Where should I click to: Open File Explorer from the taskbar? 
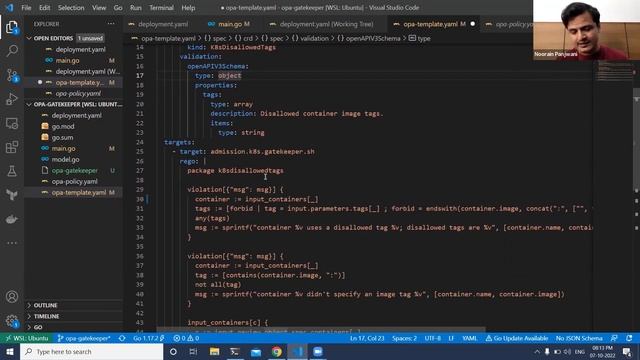[x=214, y=351]
